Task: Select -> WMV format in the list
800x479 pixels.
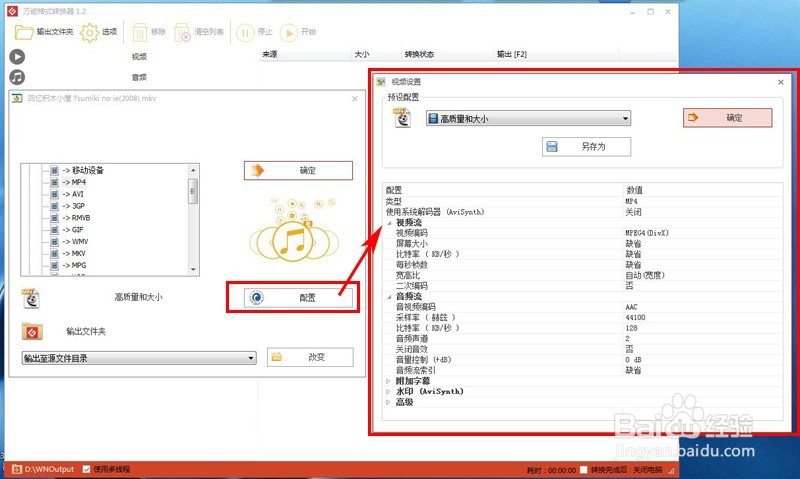Action: point(75,241)
